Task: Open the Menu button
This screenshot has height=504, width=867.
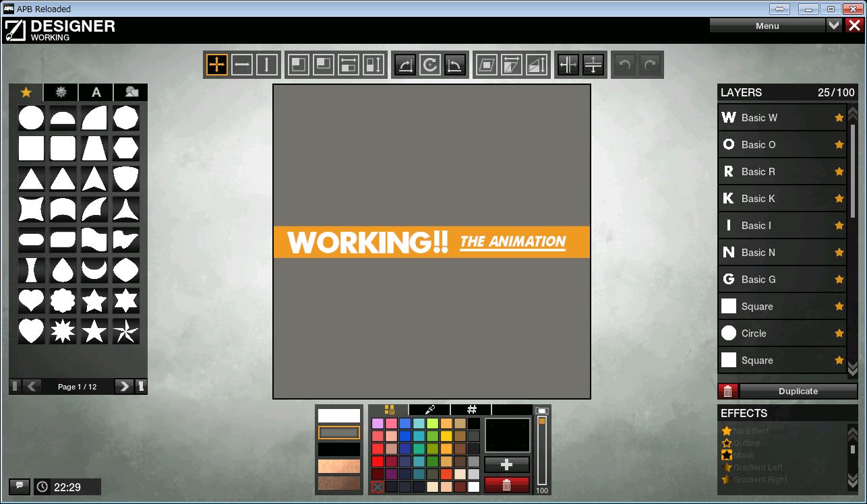Action: (767, 26)
